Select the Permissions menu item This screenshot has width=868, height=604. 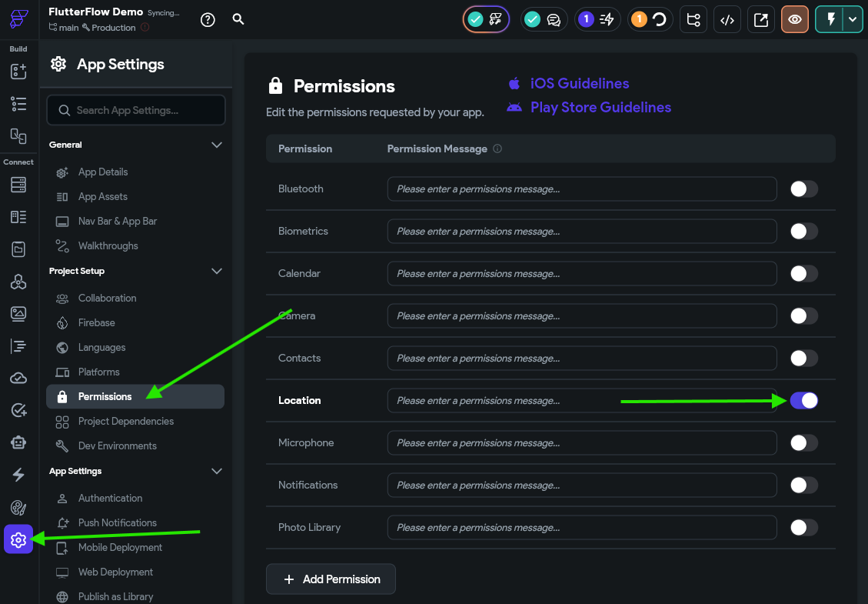point(135,397)
